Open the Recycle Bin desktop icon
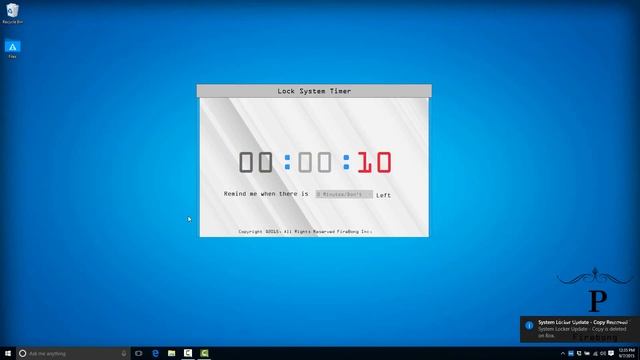Screen dimensions: 640x360 [x=12, y=13]
